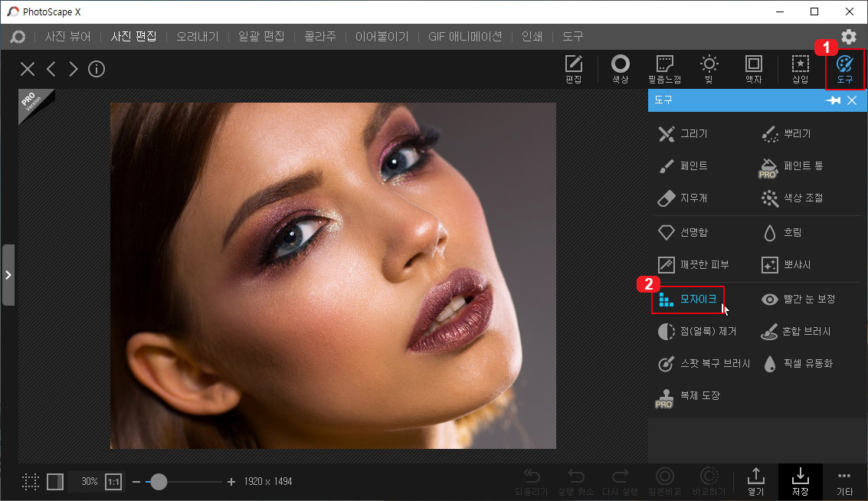Select the 빨간 눈 보정 (Red Eye) tool
The image size is (868, 501).
(798, 299)
